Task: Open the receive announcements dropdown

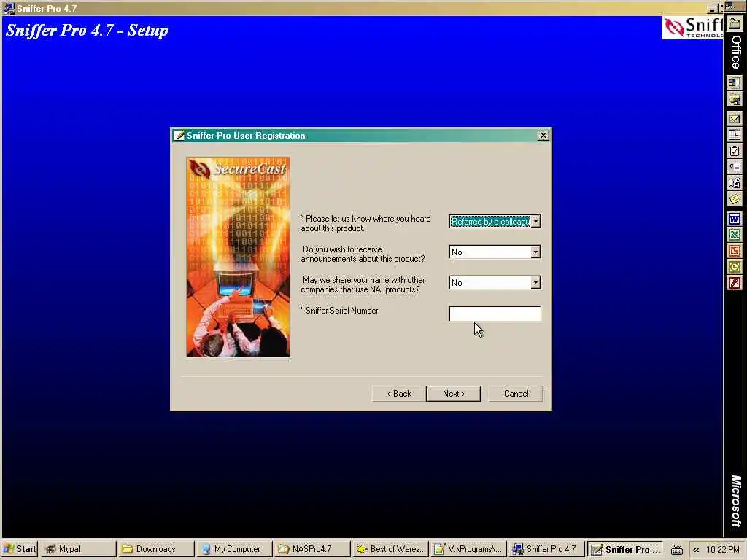Action: point(535,252)
